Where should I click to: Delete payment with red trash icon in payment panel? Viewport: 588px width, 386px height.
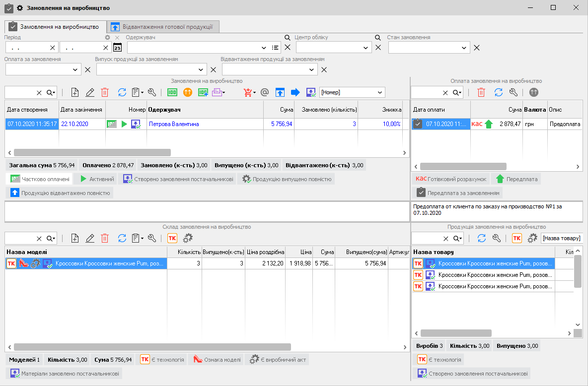point(481,92)
